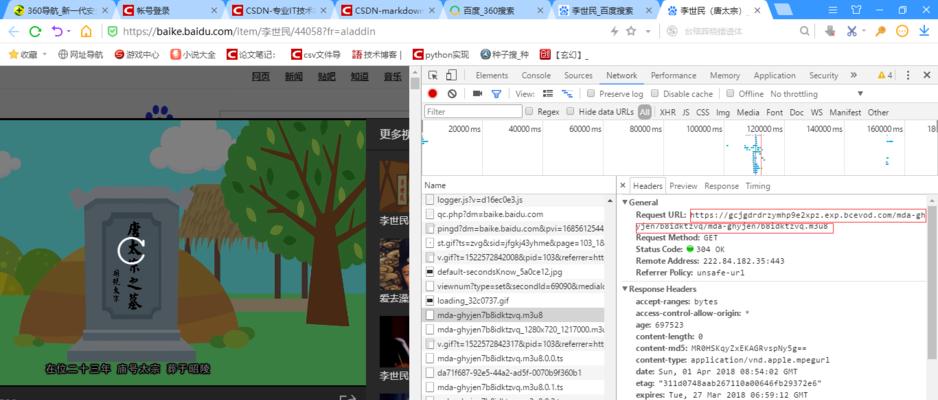Enable the Disable cache checkbox

point(654,94)
